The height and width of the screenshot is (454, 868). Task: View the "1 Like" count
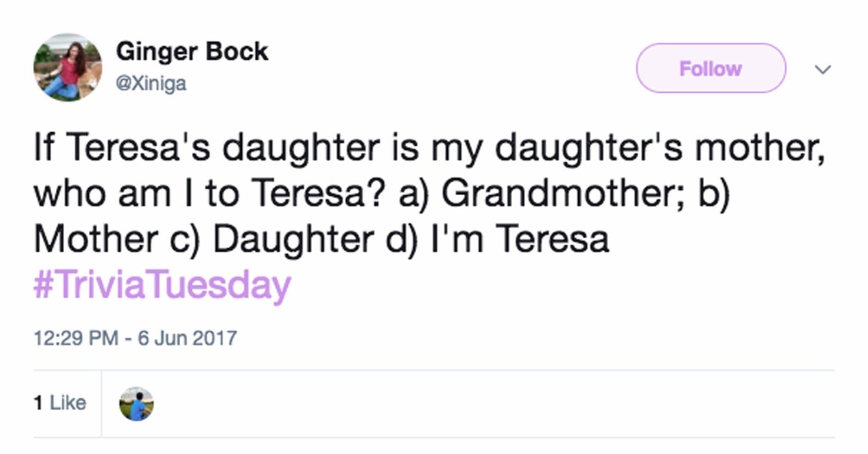click(x=60, y=403)
